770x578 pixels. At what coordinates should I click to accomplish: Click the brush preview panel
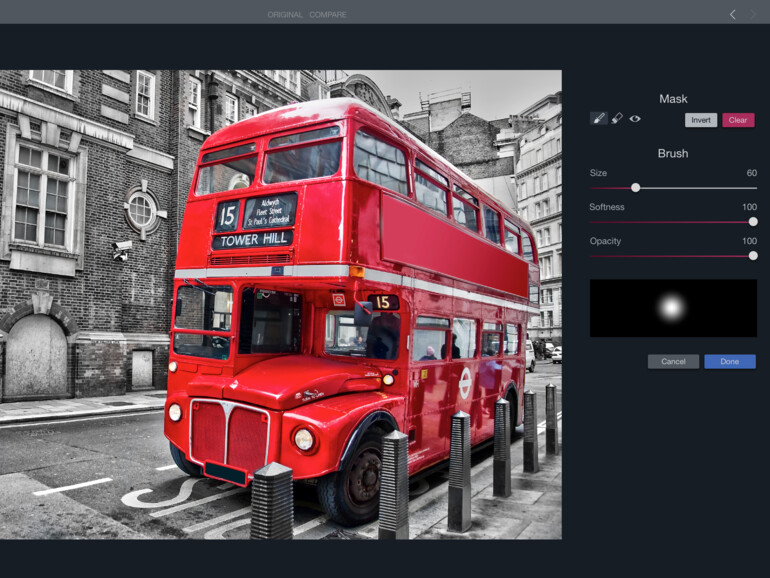click(x=673, y=308)
